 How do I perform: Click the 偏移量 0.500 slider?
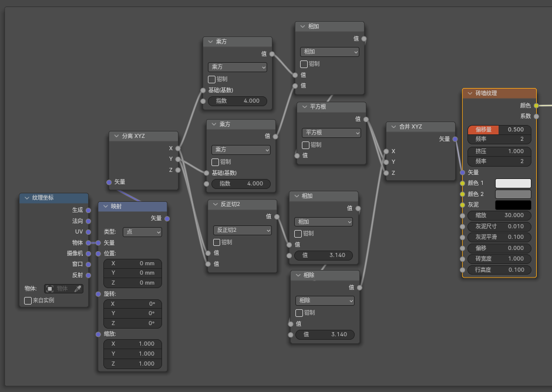(499, 130)
